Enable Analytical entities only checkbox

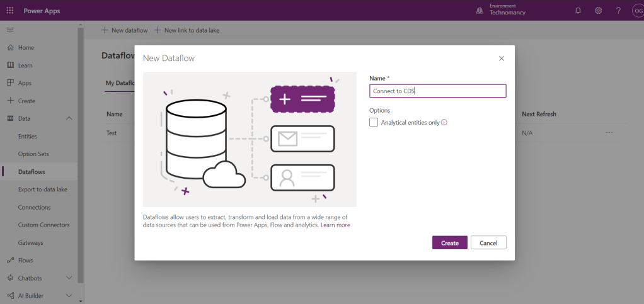(374, 123)
